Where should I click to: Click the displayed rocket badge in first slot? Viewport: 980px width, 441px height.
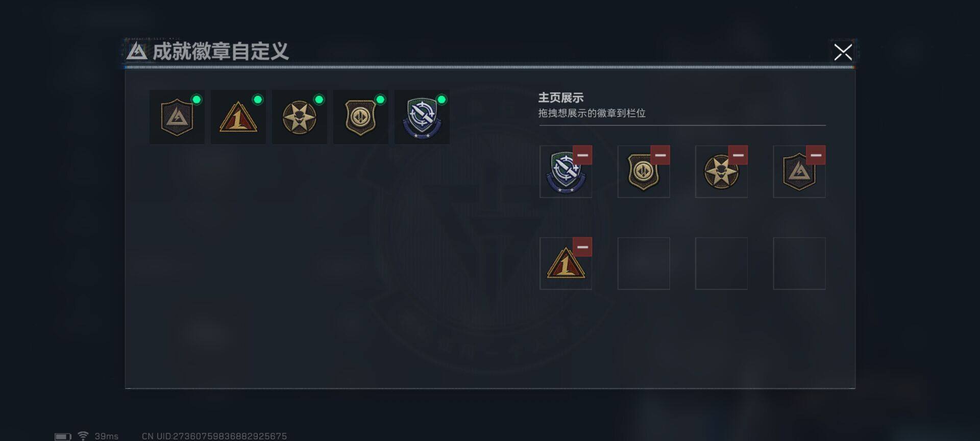[x=566, y=172]
